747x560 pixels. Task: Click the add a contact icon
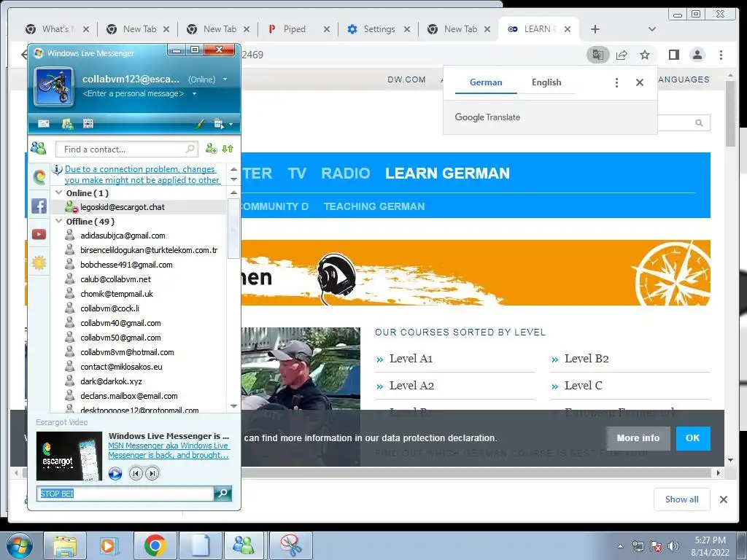tap(211, 149)
